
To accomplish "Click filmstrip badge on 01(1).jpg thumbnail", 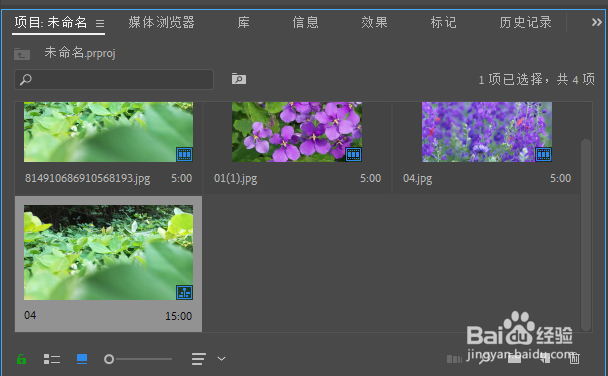I will [353, 155].
